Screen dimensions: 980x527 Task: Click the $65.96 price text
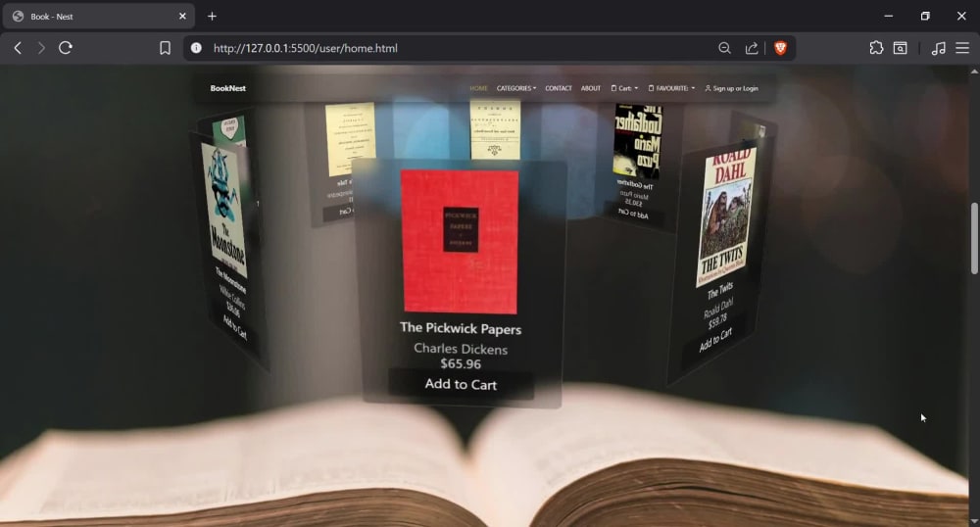point(461,364)
